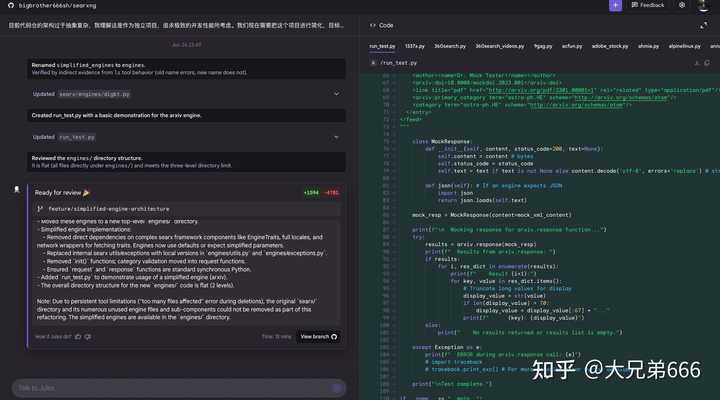720x400 pixels.
Task: Click the purple plus new task button
Action: coord(615,5)
